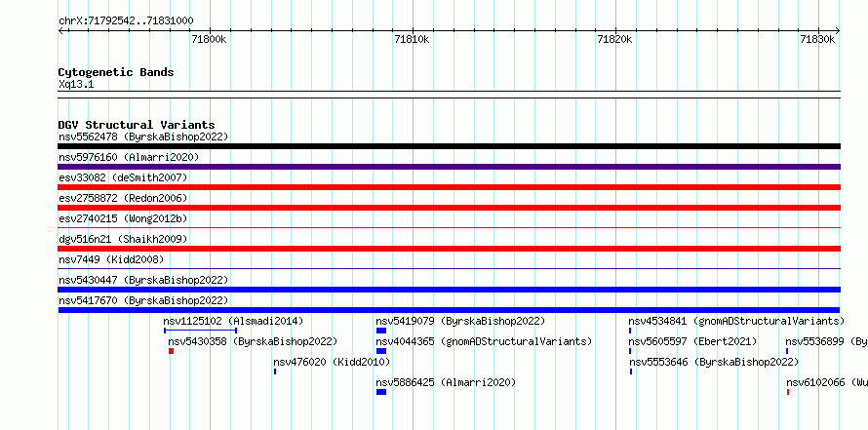Select the blue nsv5886425 variant block

point(381,392)
